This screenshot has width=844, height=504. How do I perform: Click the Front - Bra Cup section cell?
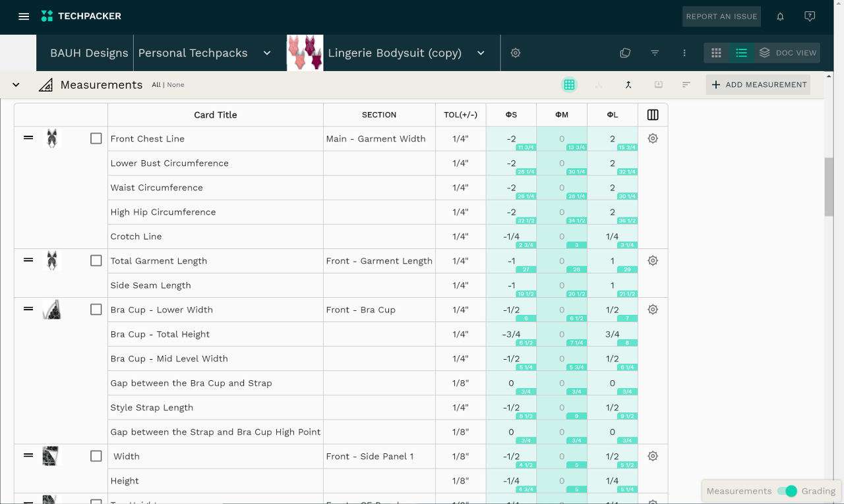click(x=379, y=310)
